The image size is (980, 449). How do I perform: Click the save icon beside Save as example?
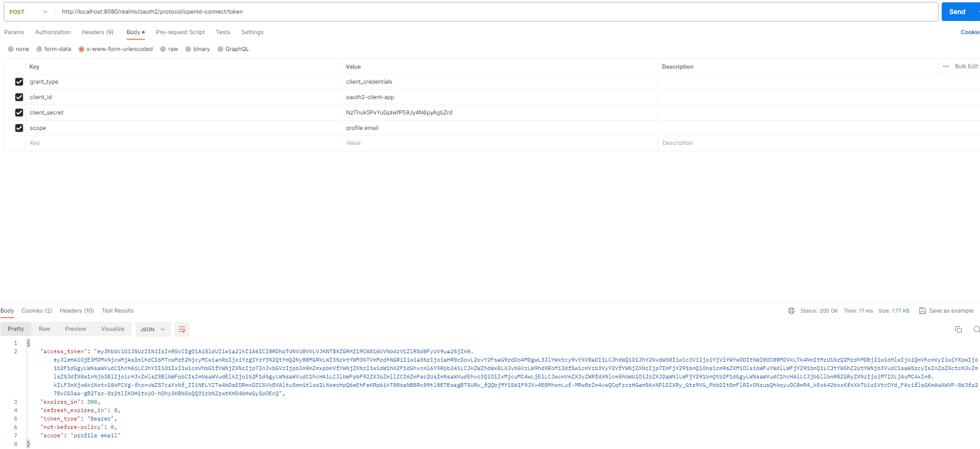923,311
